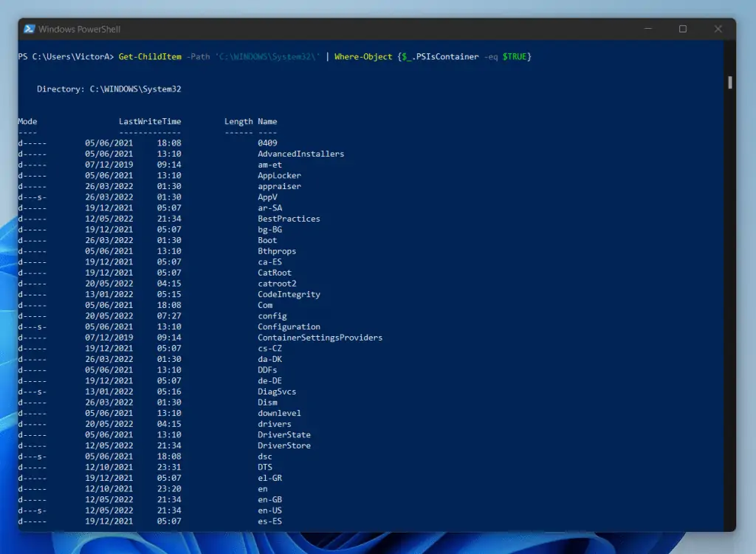The image size is (756, 554).
Task: Click the 05:16 time in the DiagSvcs row
Action: (169, 391)
